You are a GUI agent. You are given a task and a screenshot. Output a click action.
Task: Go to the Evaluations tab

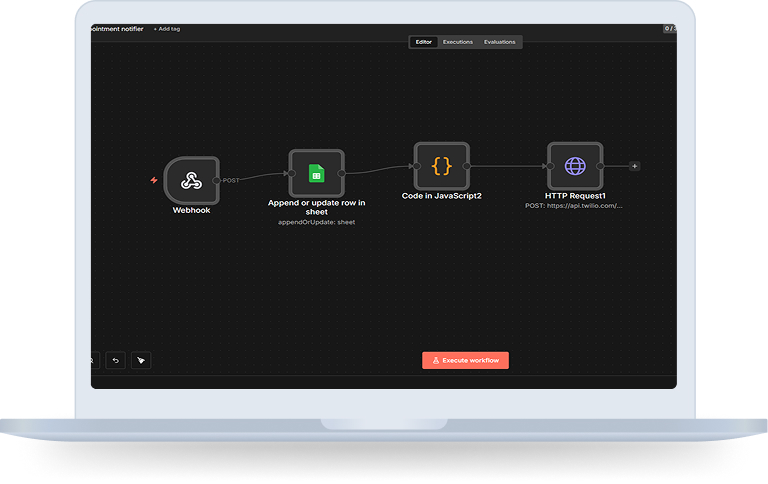pos(500,42)
